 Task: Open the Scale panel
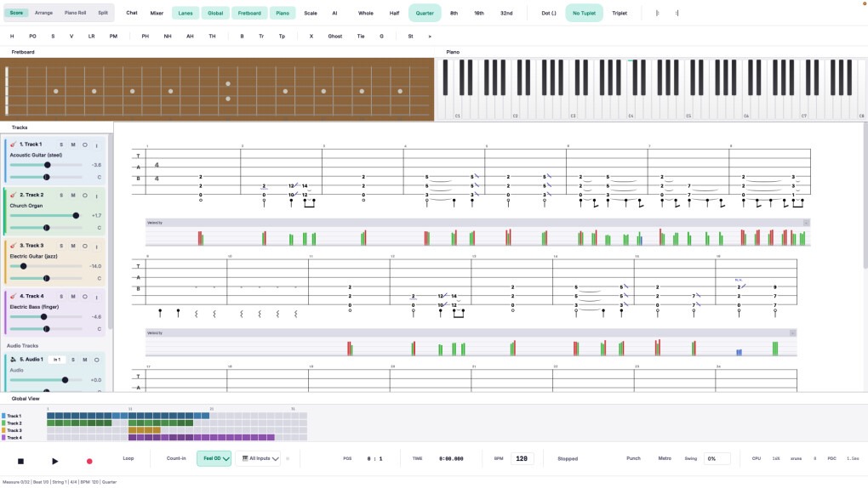311,13
